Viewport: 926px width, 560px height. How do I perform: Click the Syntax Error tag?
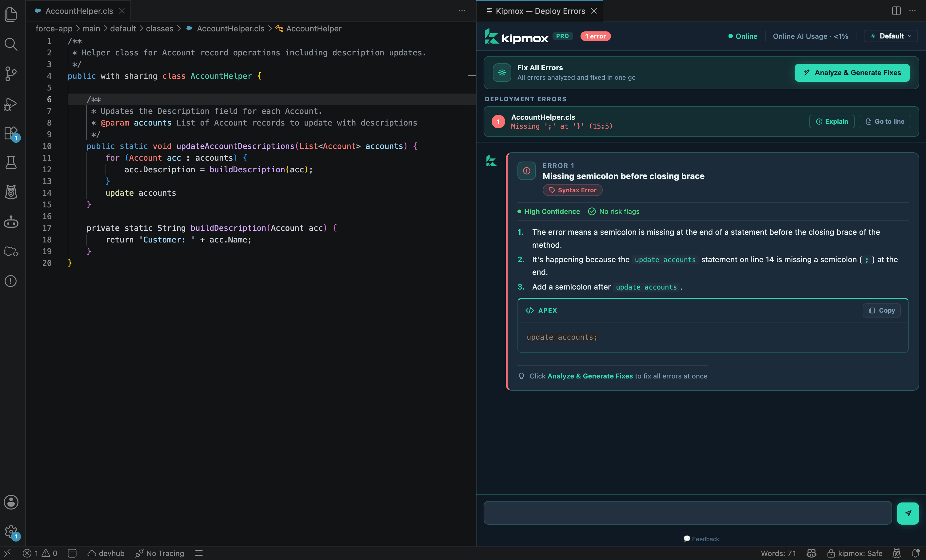pyautogui.click(x=572, y=190)
